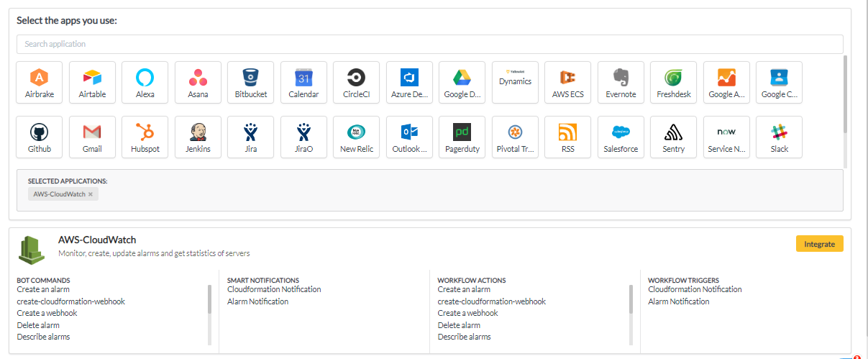Open 'Create a webhook' under Bot Commands
The image size is (868, 359).
[47, 313]
